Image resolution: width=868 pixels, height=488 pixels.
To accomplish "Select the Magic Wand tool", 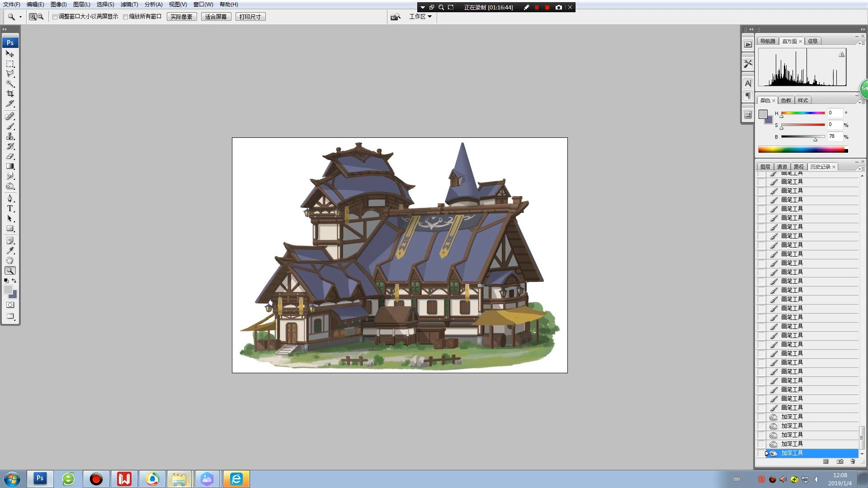I will (x=10, y=84).
